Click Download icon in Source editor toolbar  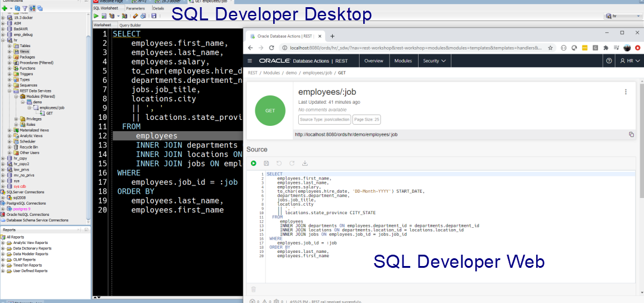click(305, 163)
